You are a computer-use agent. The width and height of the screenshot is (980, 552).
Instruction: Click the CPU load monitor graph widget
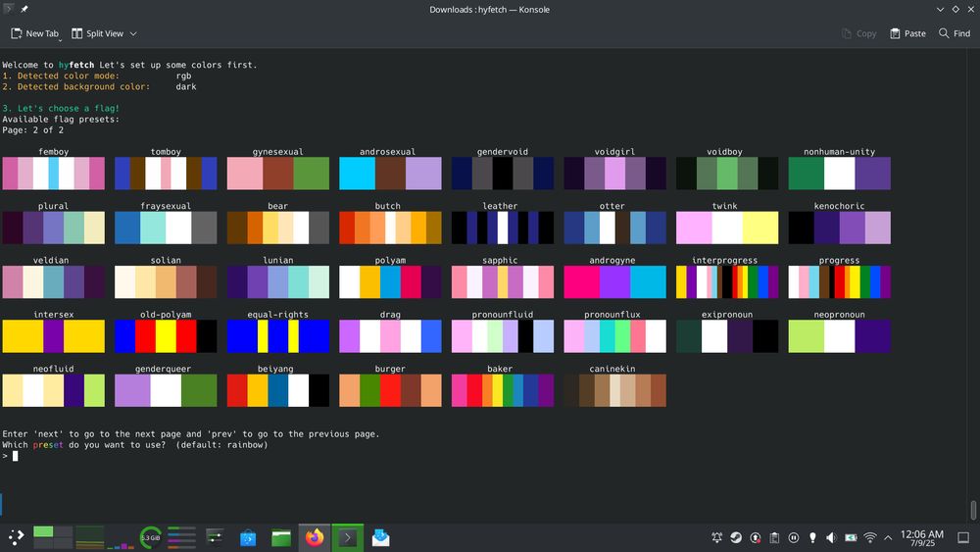89,537
